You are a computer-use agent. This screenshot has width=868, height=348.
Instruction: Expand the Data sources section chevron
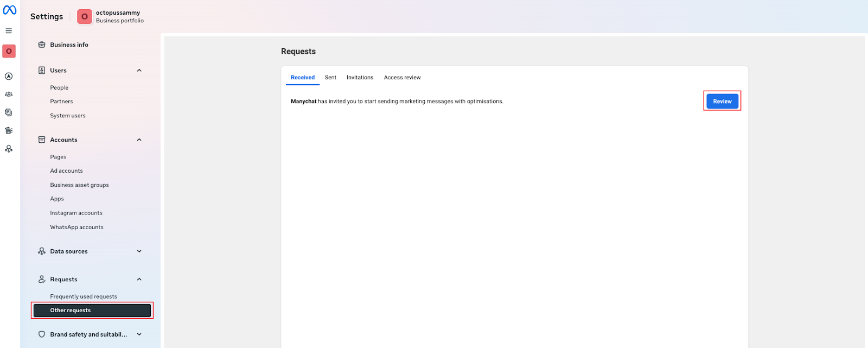point(139,251)
